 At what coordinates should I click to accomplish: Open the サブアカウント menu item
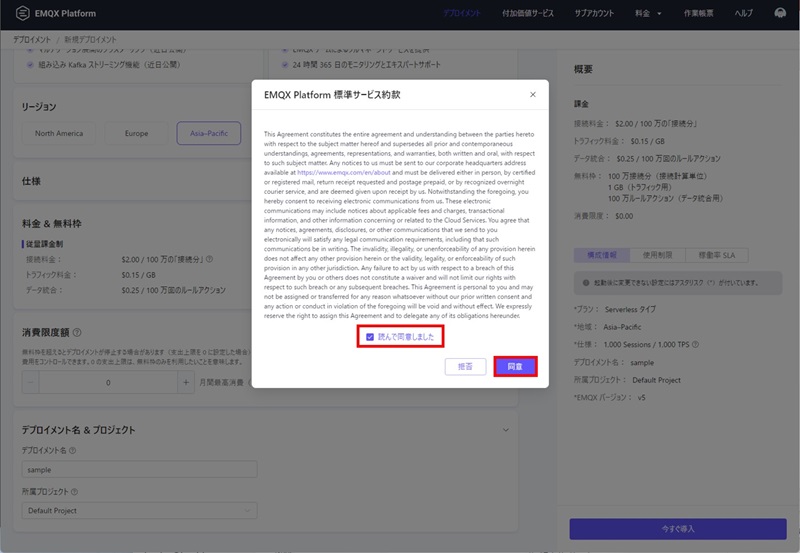(x=594, y=13)
